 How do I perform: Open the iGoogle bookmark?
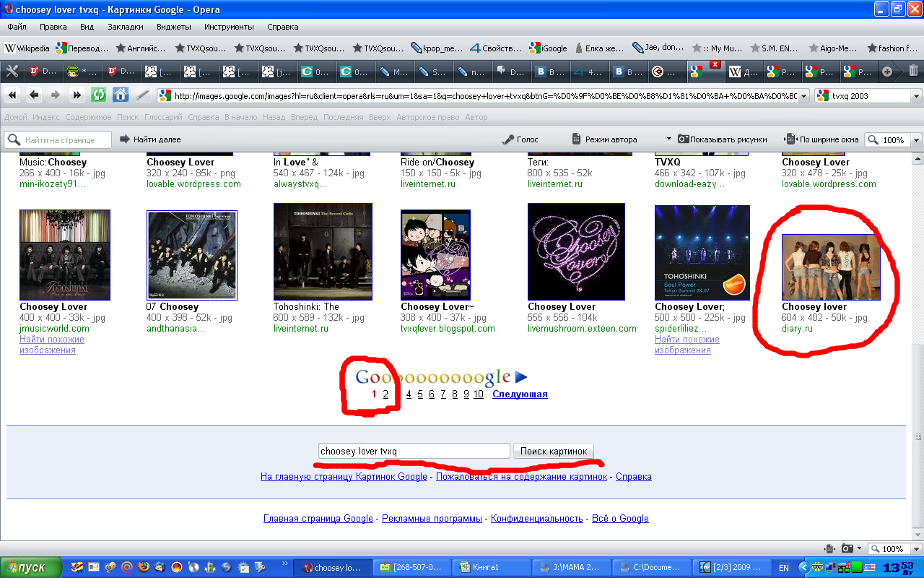click(x=549, y=48)
